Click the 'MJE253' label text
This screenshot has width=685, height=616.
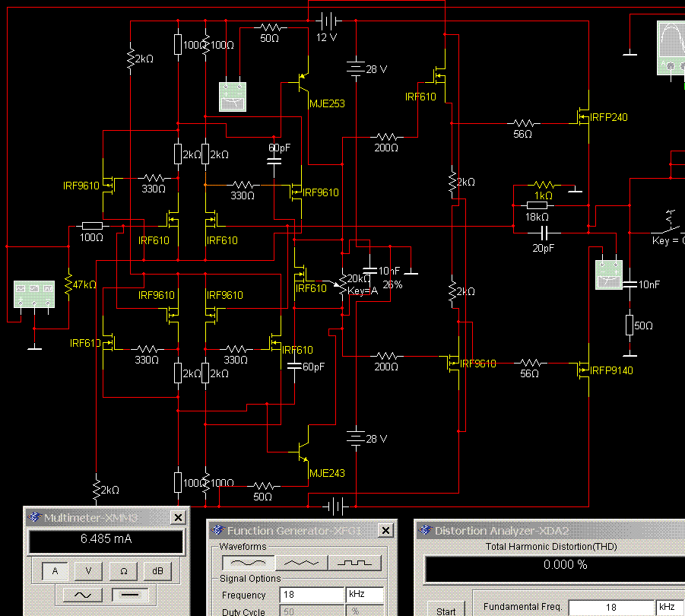(x=327, y=103)
